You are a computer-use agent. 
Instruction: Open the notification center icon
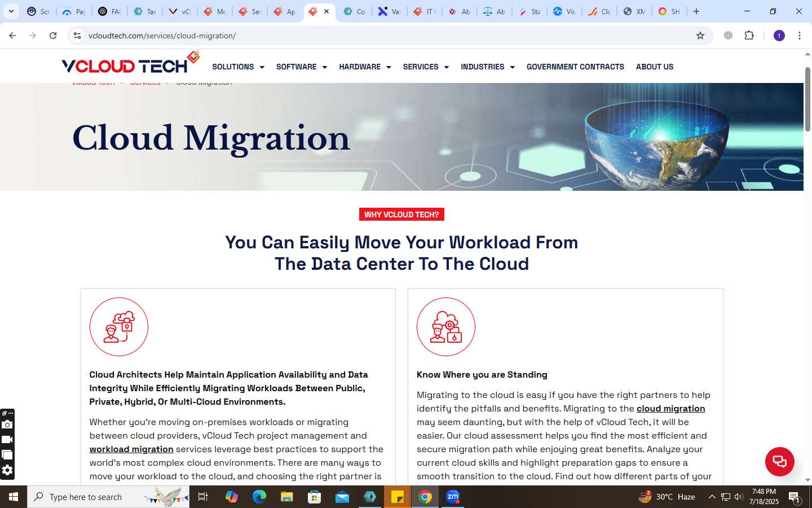pos(795,497)
